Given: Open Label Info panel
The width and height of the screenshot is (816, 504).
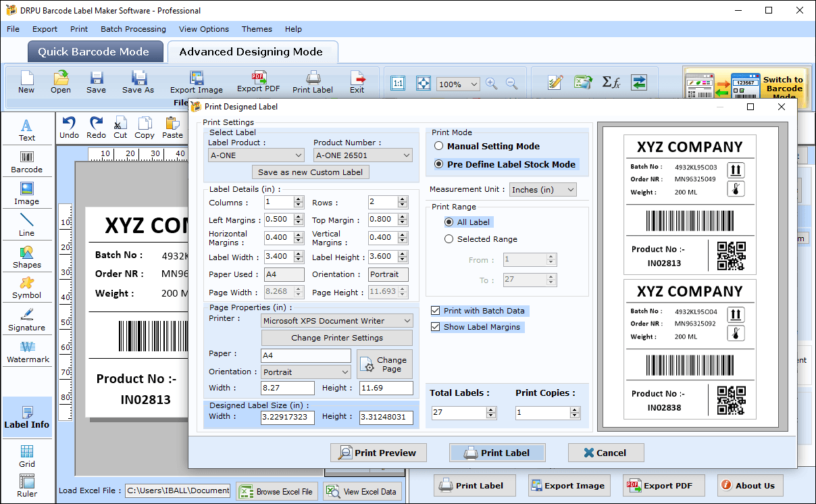Looking at the screenshot, I should click(27, 418).
